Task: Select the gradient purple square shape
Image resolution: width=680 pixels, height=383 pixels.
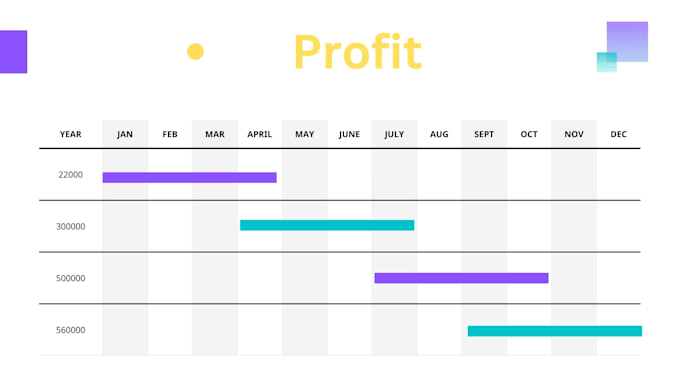Action: pos(627,42)
